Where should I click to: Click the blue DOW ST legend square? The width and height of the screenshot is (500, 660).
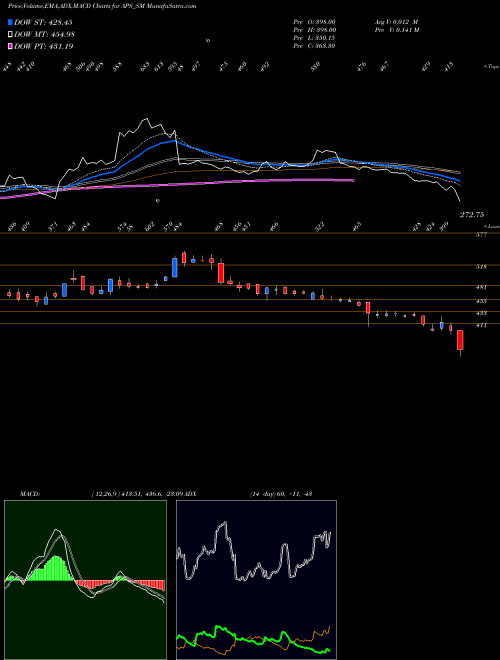pos(10,22)
